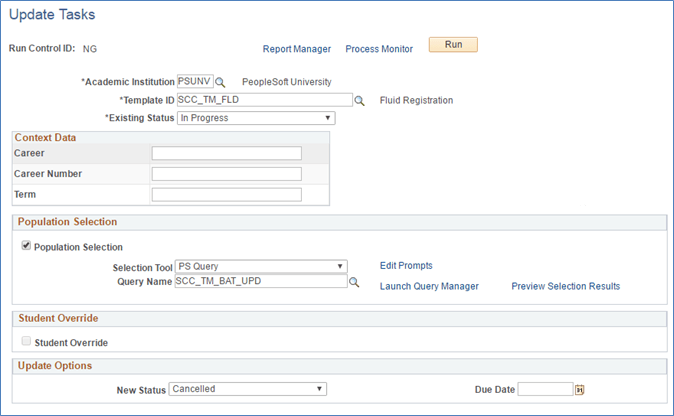Screen dimensions: 674x416
Task: Open Query Name lookup magnifier
Action: pyautogui.click(x=354, y=282)
